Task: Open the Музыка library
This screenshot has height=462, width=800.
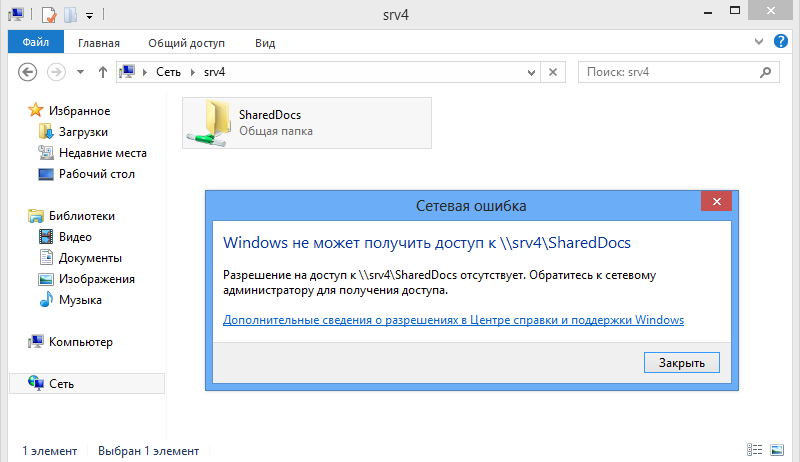Action: tap(80, 300)
